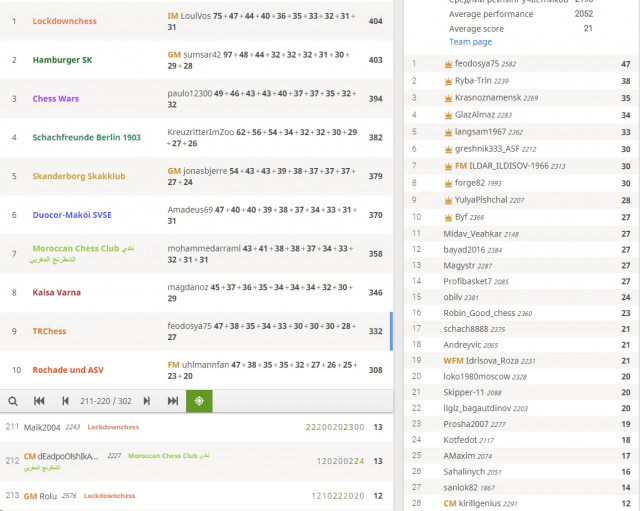Open Rochade und ASV team
The height and width of the screenshot is (511, 640).
coord(68,370)
